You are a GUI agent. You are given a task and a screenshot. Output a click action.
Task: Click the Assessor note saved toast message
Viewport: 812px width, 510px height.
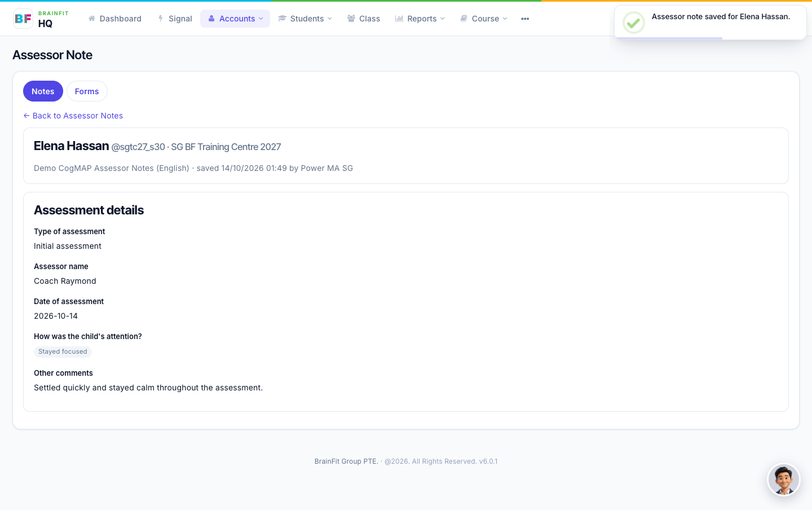click(721, 17)
